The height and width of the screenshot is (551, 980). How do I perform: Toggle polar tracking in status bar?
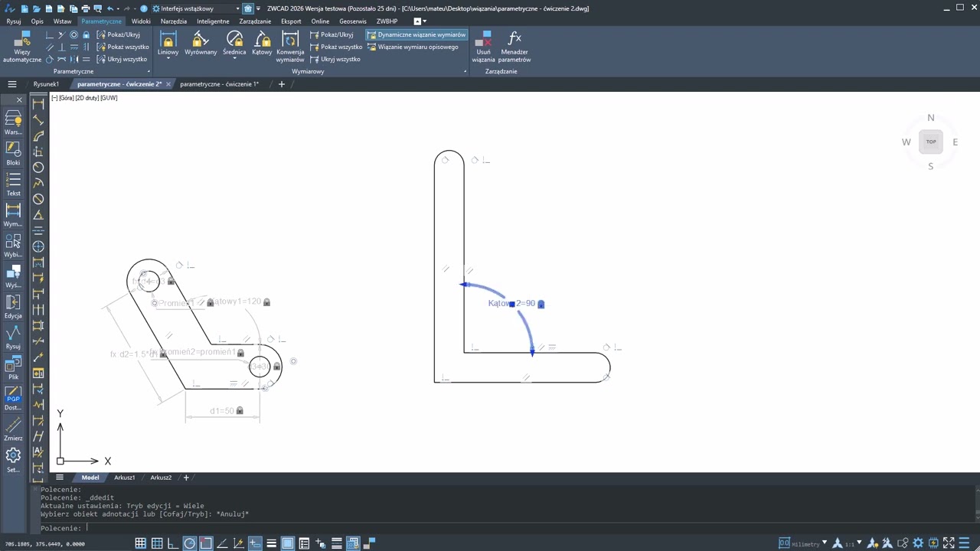(x=189, y=543)
